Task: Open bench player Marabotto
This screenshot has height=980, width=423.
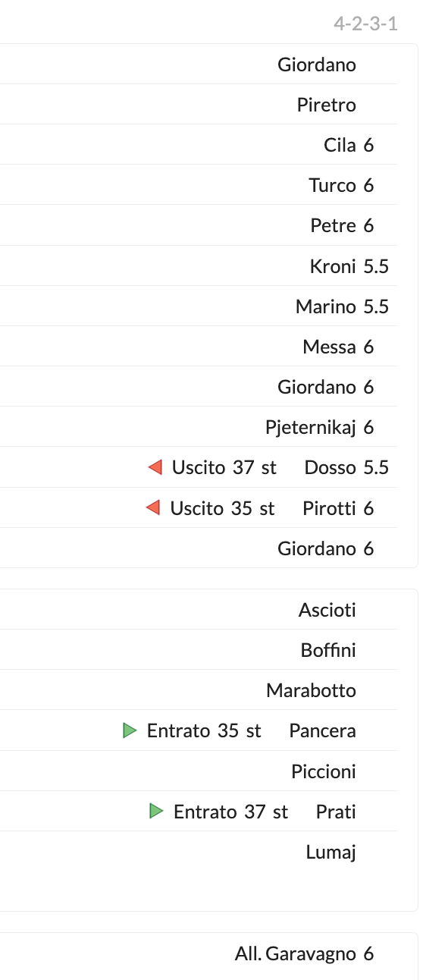Action: pyautogui.click(x=312, y=690)
